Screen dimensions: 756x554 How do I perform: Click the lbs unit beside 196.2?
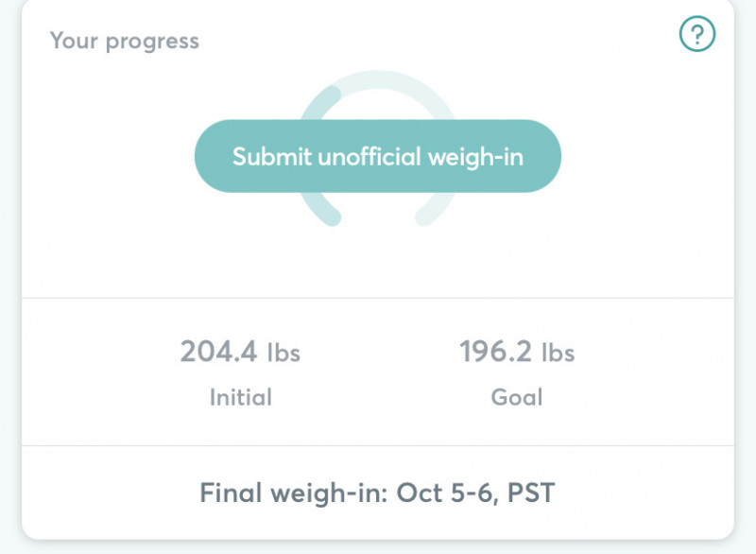(558, 354)
